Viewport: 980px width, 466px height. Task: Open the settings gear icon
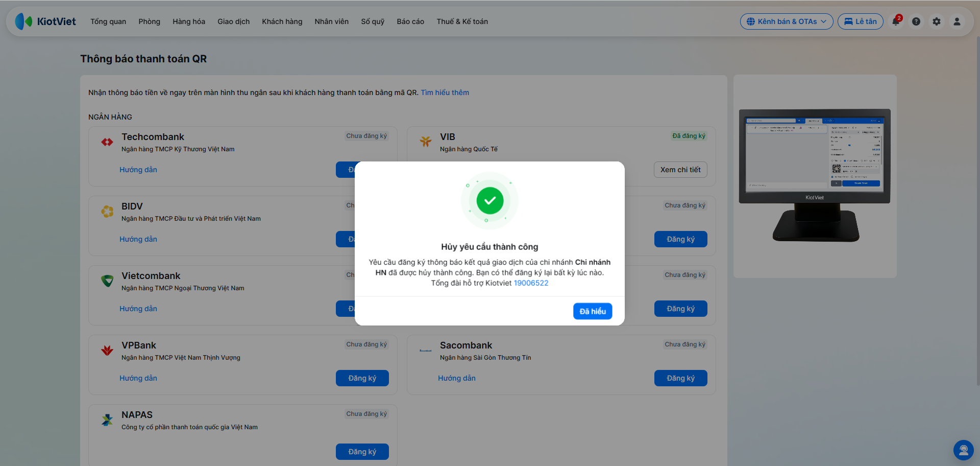937,21
